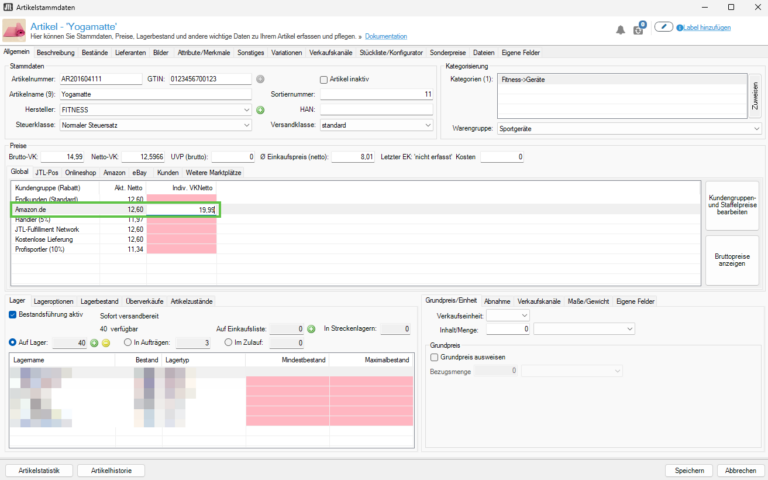The width and height of the screenshot is (768, 480).
Task: Enable the Artikel inaktiv checkbox
Action: [323, 79]
